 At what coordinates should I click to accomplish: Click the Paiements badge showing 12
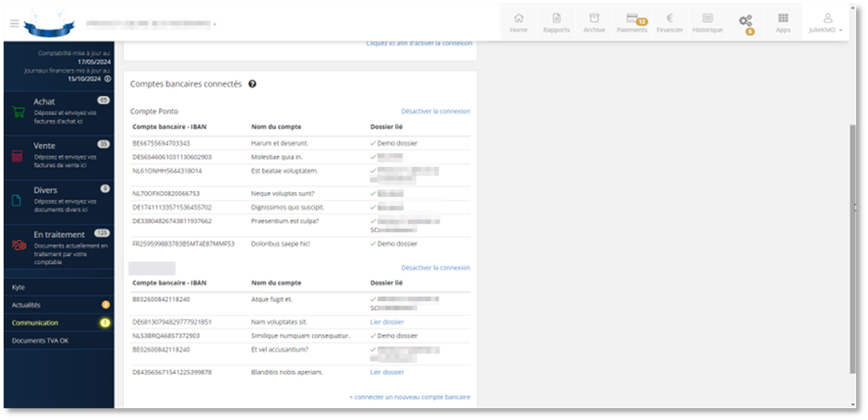point(642,21)
